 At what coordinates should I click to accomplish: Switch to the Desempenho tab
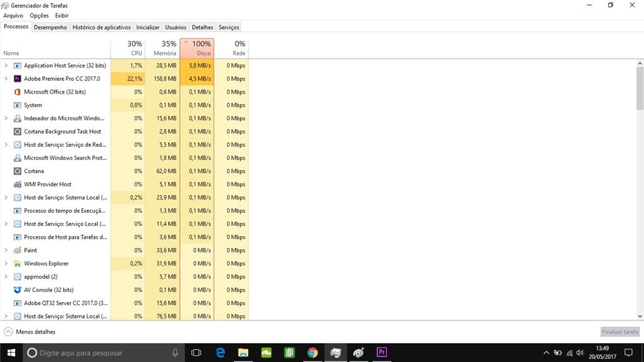click(50, 27)
